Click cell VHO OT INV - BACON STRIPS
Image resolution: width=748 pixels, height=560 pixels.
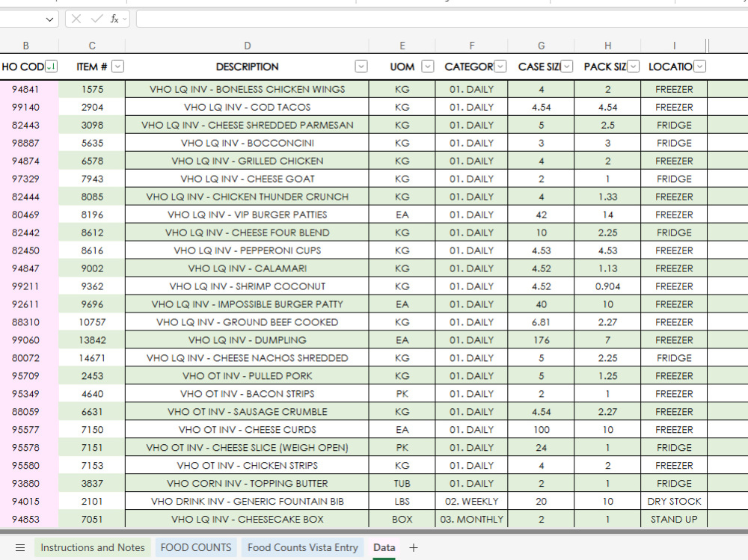coord(247,394)
